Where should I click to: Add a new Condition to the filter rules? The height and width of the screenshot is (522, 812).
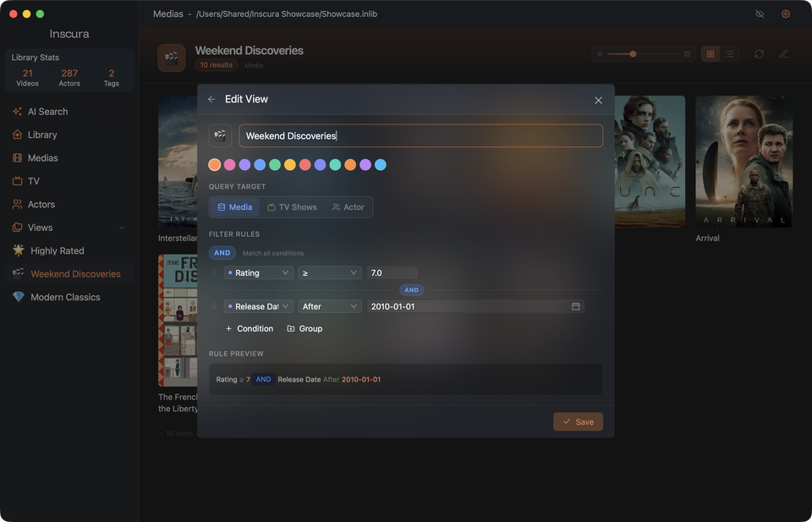(x=249, y=329)
